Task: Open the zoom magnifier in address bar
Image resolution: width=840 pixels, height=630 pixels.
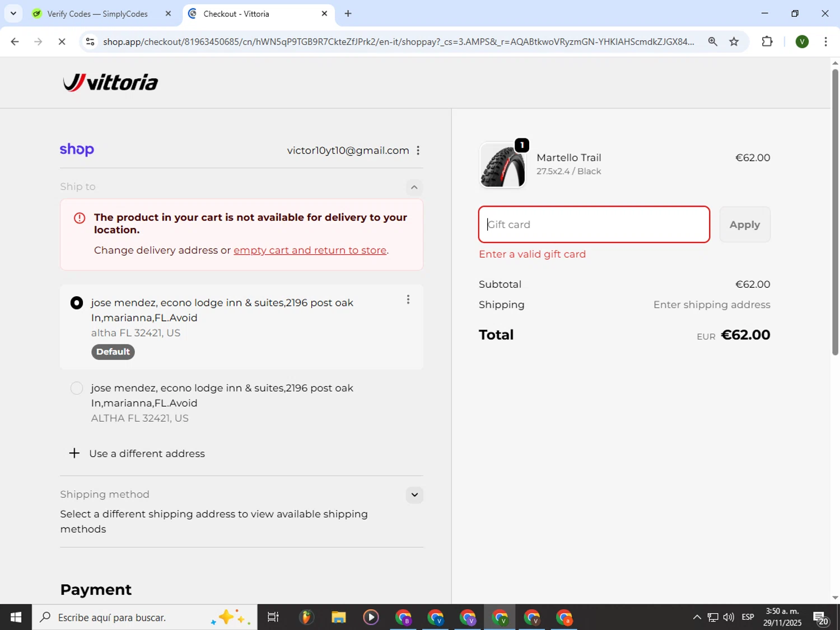Action: [712, 41]
